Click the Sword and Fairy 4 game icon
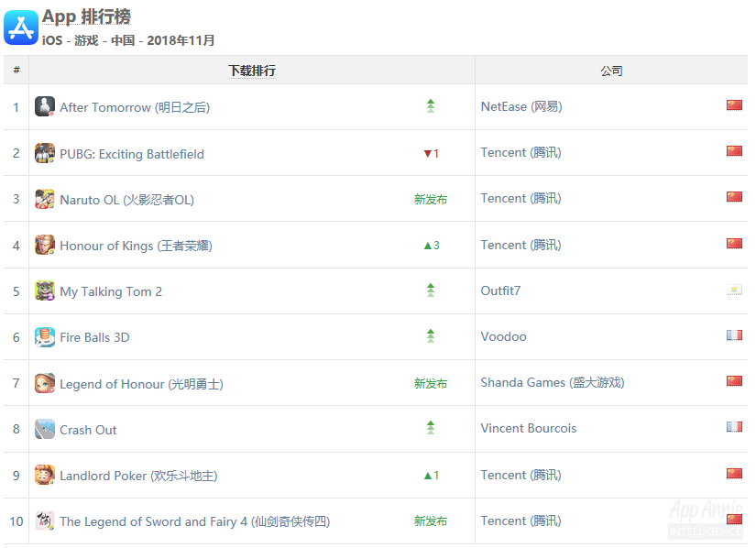This screenshot has height=548, width=756. (x=45, y=521)
